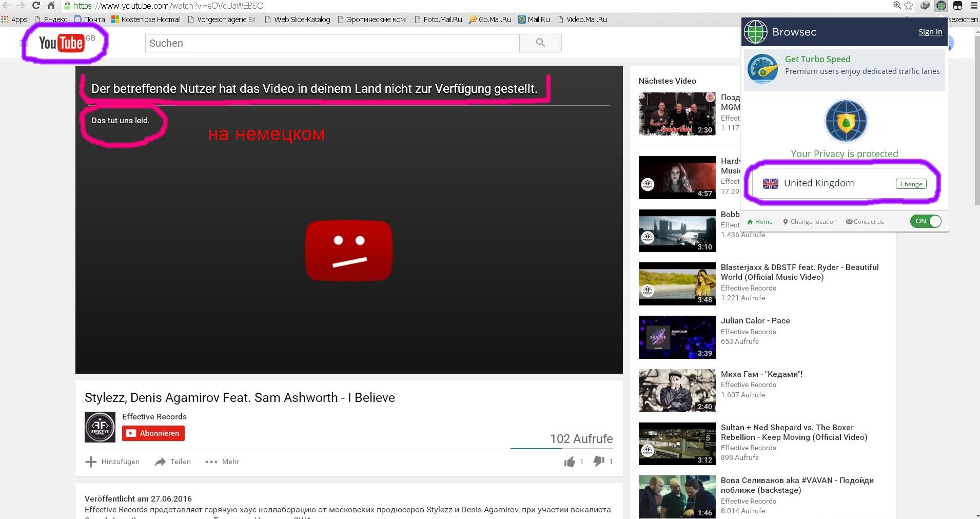This screenshot has height=519, width=980.
Task: Expand the Hinzufügen add-to menu
Action: coord(112,462)
